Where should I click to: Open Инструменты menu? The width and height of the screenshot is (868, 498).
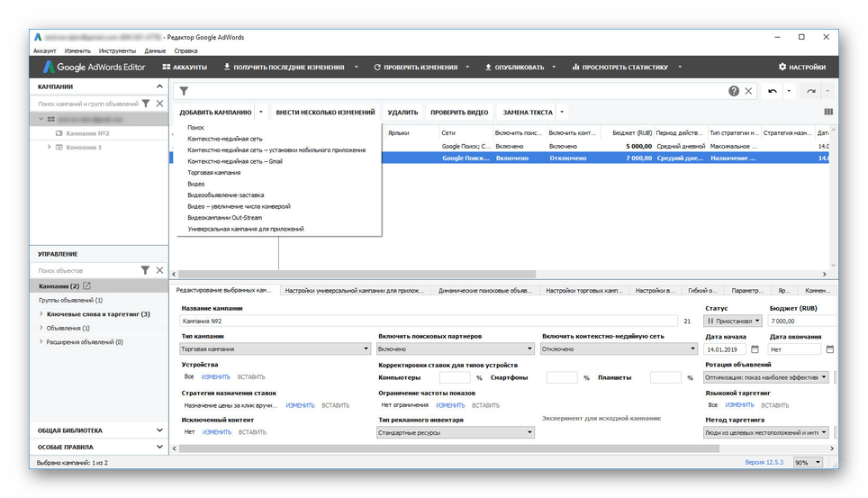coord(117,51)
